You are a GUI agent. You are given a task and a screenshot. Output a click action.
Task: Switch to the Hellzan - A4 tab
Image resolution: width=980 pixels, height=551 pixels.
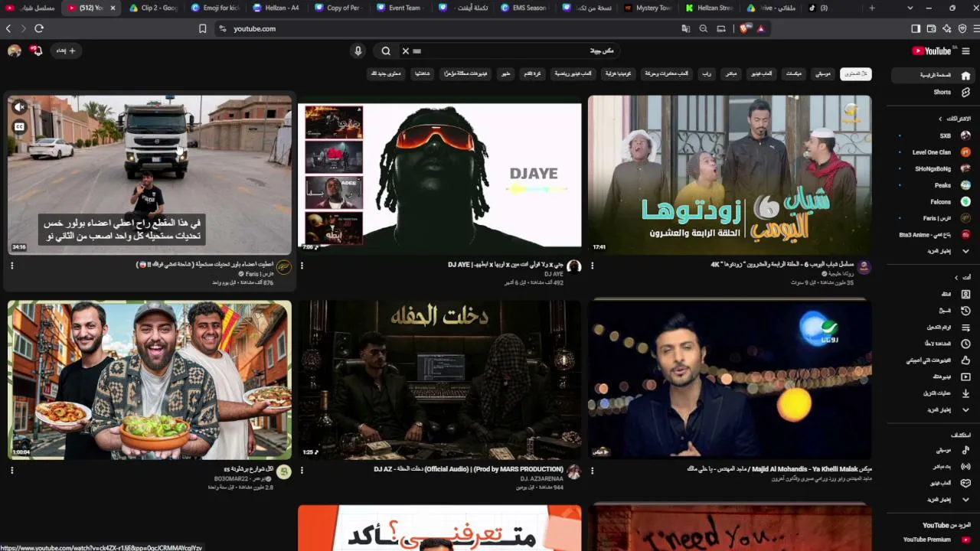pos(277,8)
